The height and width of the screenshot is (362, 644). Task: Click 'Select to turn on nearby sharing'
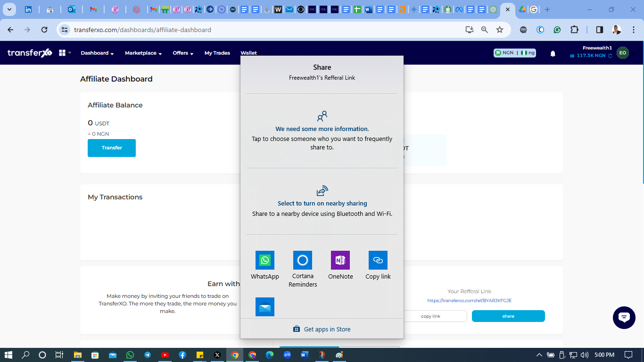(x=322, y=203)
